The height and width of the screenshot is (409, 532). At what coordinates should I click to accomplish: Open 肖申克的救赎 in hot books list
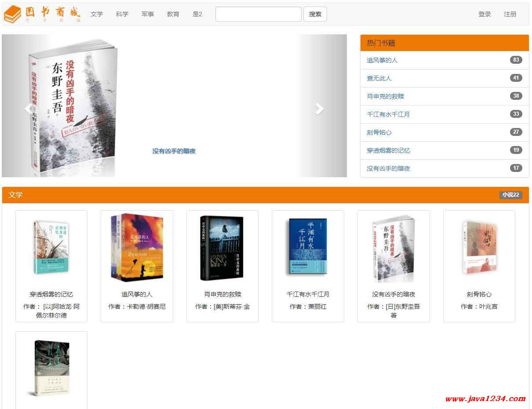click(x=385, y=96)
